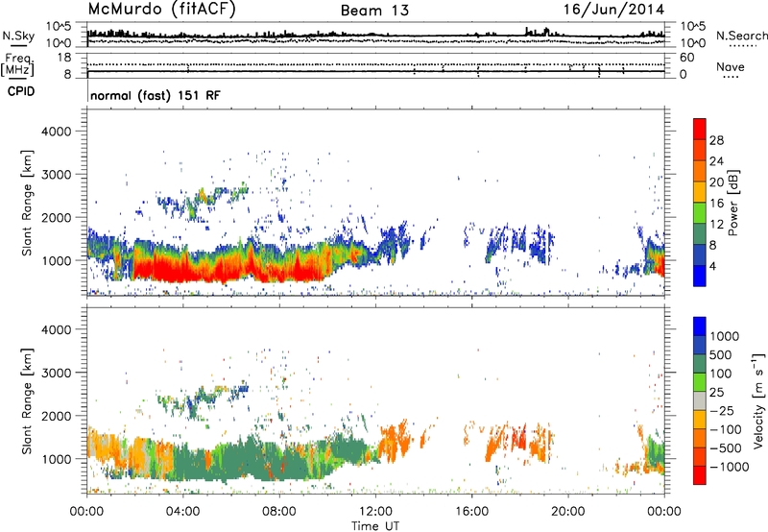Click the Velocity color bar segment between 500 and 1000
The height and width of the screenshot is (532, 768).
tap(700, 345)
